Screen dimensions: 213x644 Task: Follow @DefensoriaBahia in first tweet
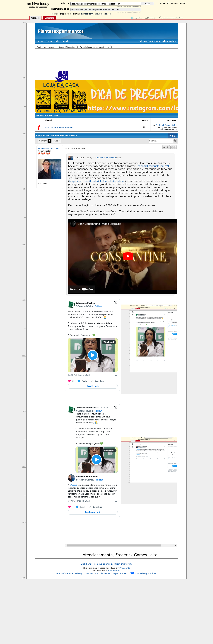point(98,306)
